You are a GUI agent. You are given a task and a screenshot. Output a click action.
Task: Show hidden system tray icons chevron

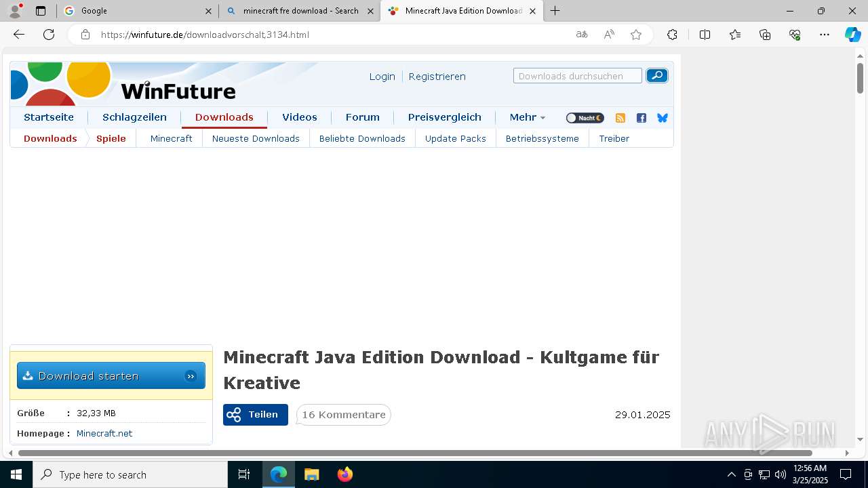[731, 474]
